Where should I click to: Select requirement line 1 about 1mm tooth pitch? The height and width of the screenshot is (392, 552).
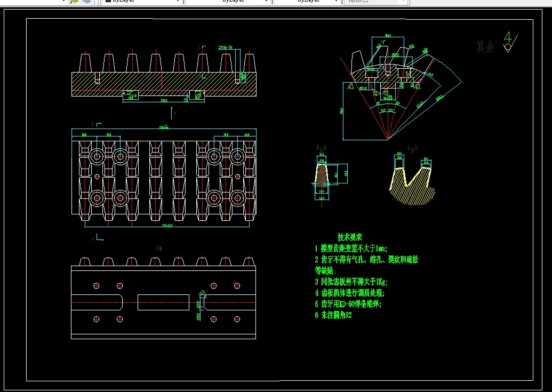pyautogui.click(x=351, y=248)
